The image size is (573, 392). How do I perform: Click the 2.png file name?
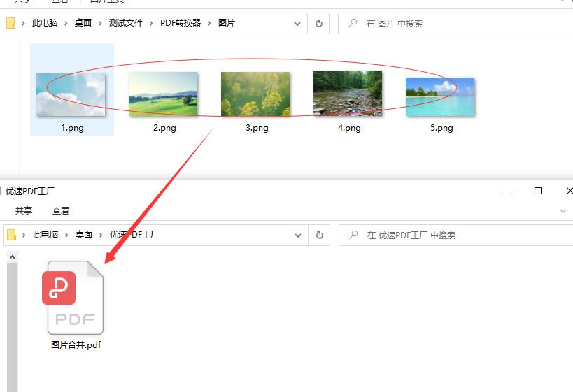pyautogui.click(x=164, y=128)
